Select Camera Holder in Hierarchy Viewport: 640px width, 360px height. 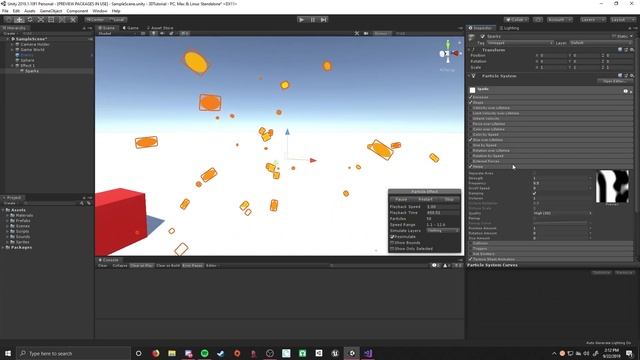35,44
